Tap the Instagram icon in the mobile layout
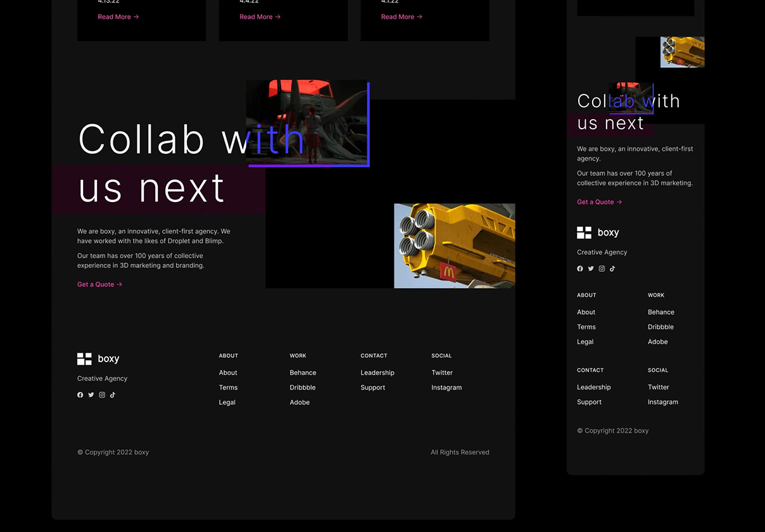The width and height of the screenshot is (765, 532). (x=602, y=269)
